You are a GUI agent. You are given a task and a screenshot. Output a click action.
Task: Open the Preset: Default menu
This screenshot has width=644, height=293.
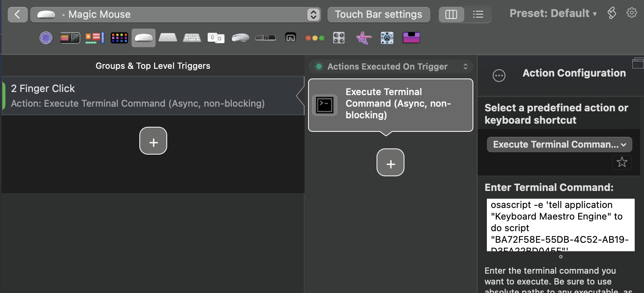(x=553, y=14)
